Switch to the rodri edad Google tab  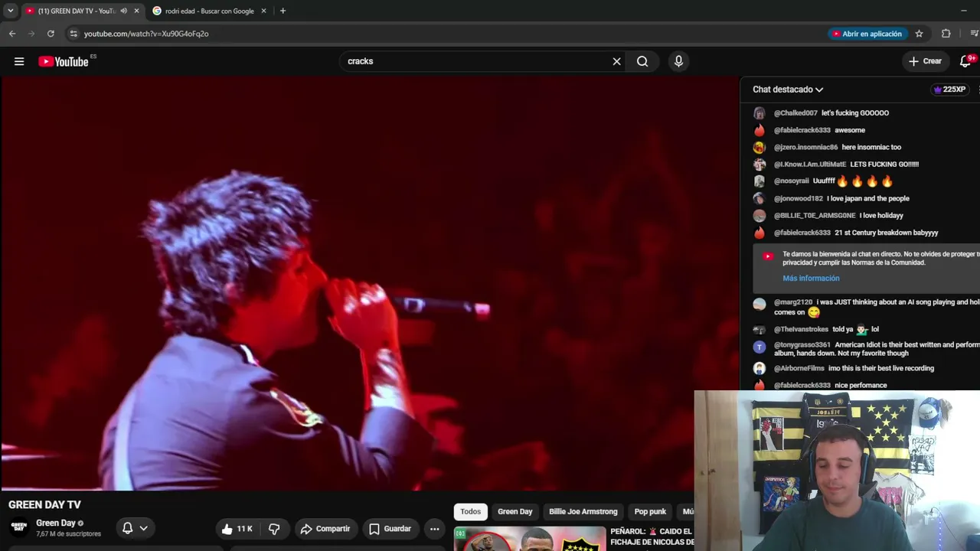209,11
